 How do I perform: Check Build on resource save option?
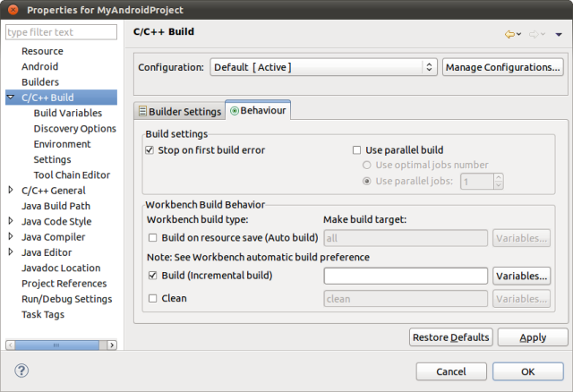(x=153, y=238)
